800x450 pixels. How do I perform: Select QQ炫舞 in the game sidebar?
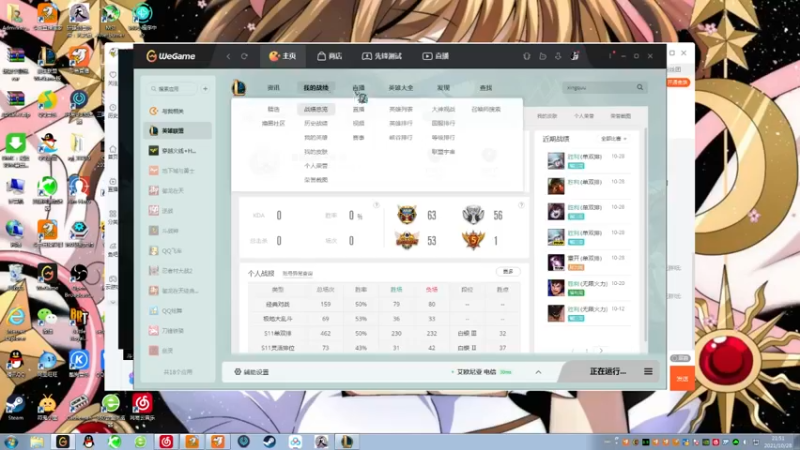click(178, 311)
